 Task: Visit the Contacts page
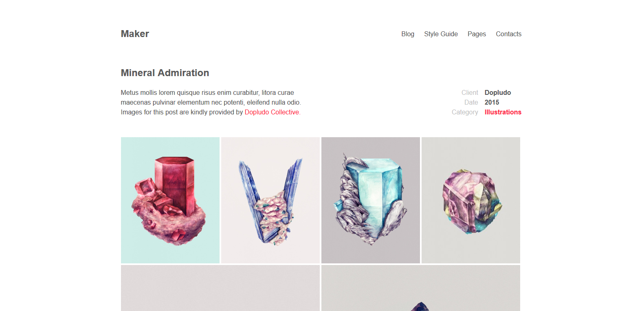508,34
